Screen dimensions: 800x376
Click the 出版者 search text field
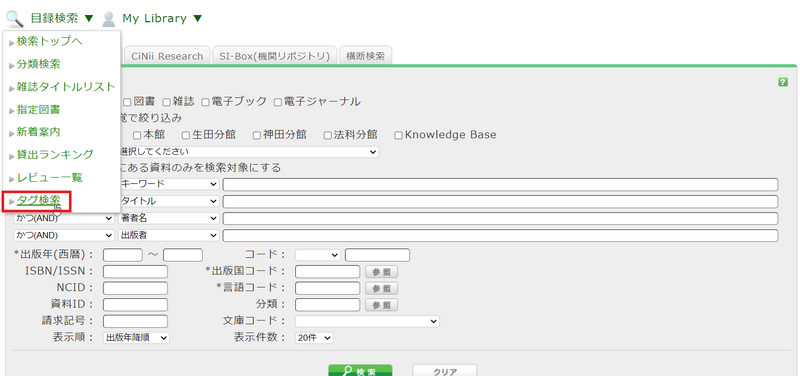pyautogui.click(x=501, y=236)
